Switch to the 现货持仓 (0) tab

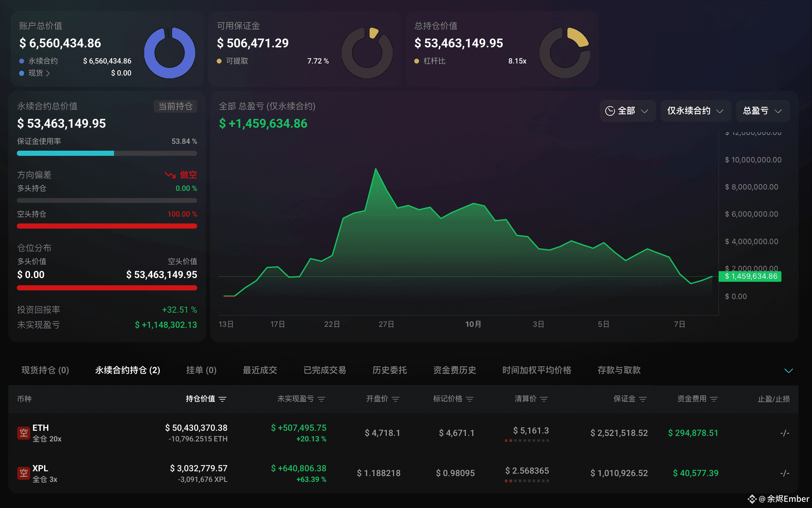coord(45,370)
